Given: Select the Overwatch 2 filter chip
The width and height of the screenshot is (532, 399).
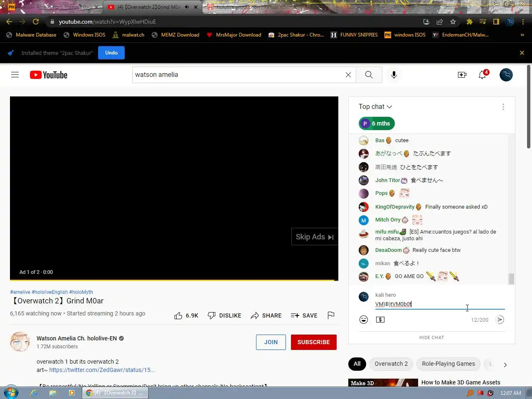Looking at the screenshot, I should point(391,364).
